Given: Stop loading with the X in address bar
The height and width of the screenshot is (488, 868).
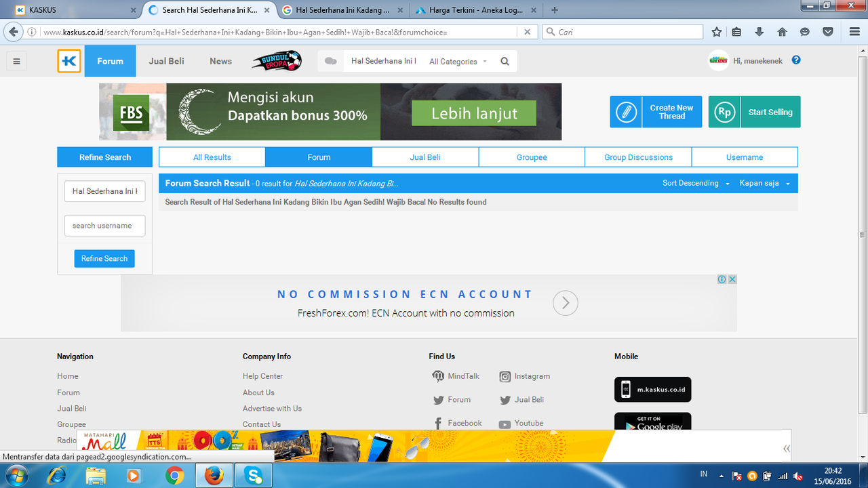Looking at the screenshot, I should [x=528, y=32].
